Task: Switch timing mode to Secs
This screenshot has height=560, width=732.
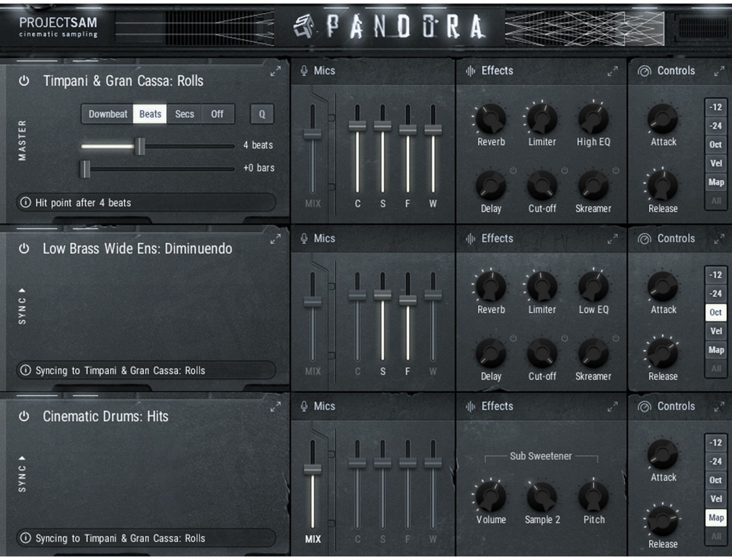Action: (185, 114)
